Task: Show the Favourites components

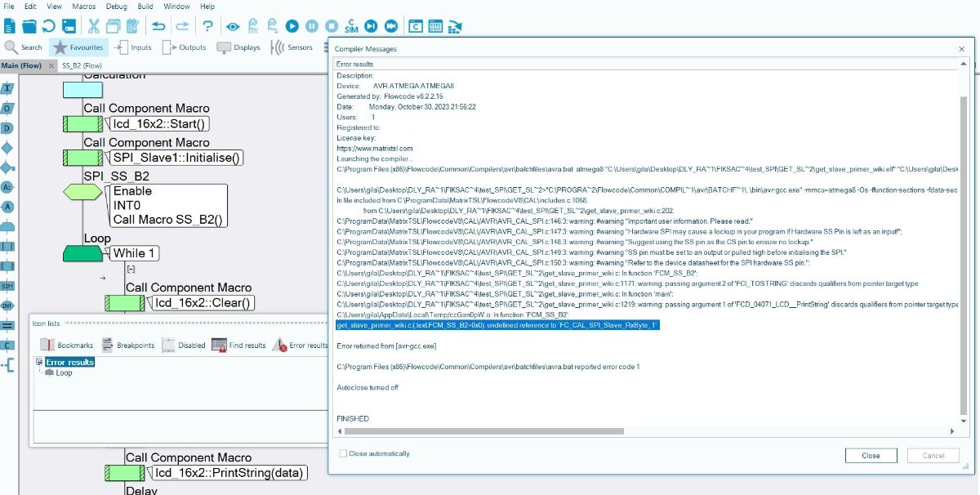Action: click(x=78, y=47)
